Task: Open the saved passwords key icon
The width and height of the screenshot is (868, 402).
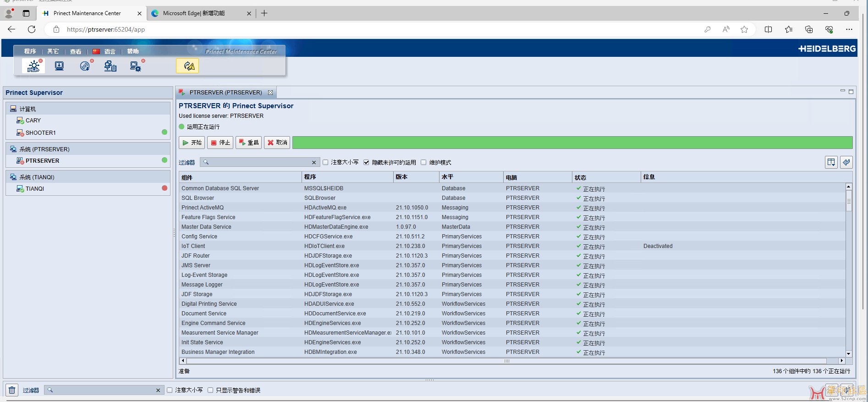Action: click(708, 29)
